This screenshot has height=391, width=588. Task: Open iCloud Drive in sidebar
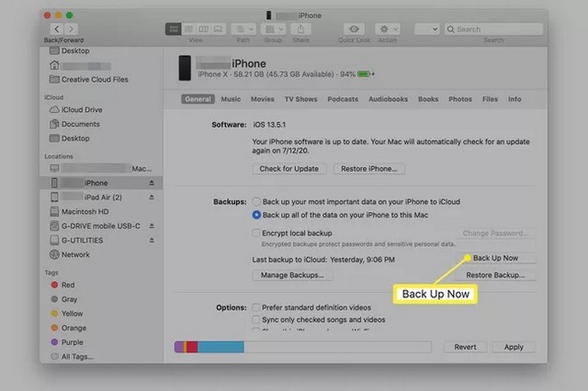[76, 110]
